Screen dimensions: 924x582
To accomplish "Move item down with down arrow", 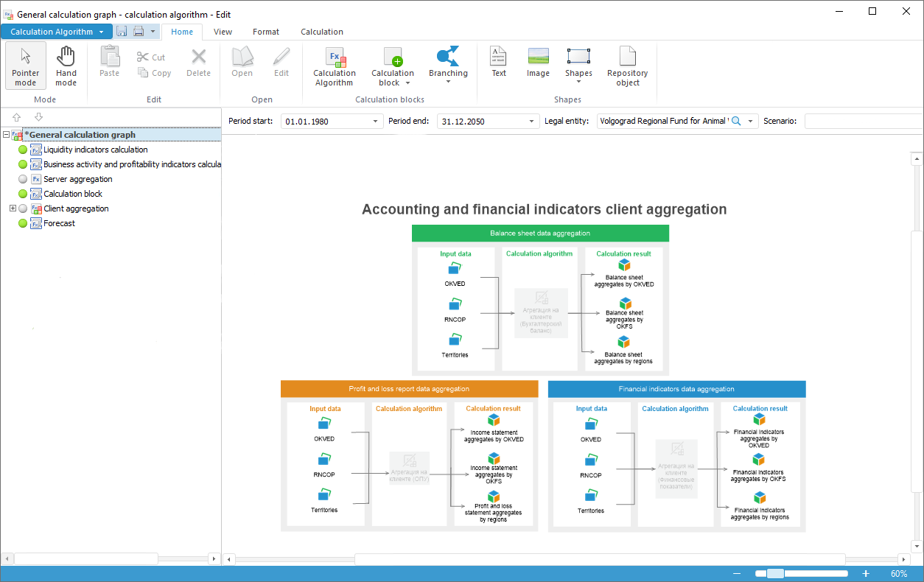I will click(x=38, y=117).
